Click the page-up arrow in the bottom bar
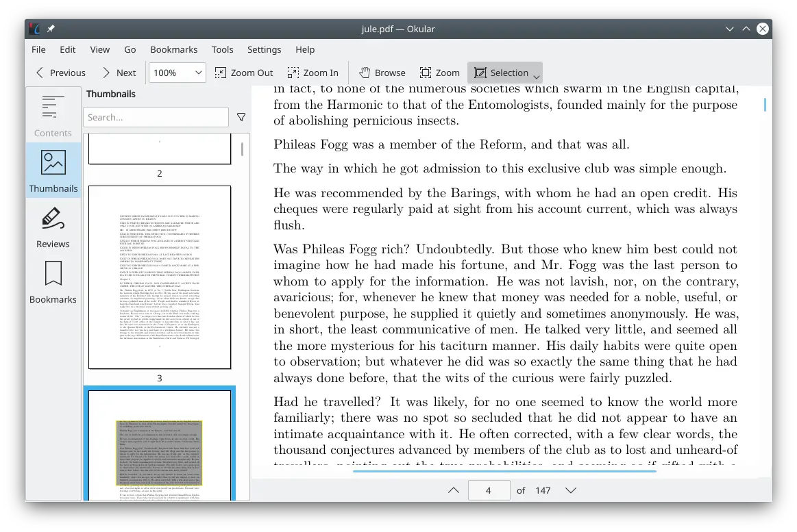The image size is (797, 532). tap(454, 490)
